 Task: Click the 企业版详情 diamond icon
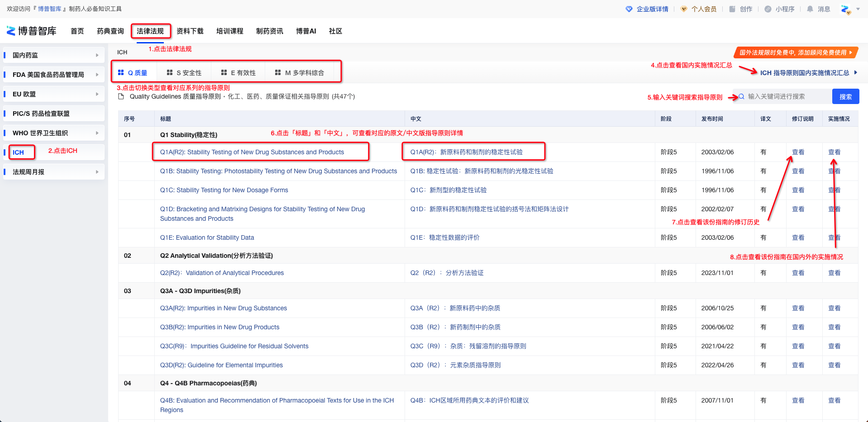click(629, 9)
